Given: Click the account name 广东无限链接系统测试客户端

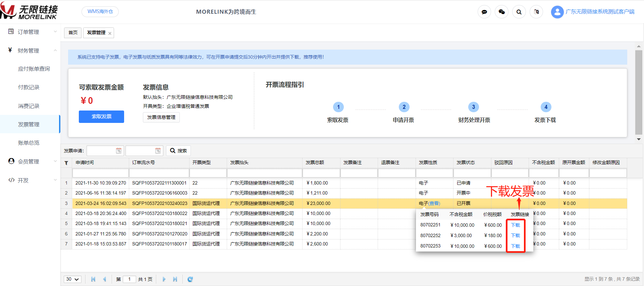Looking at the screenshot, I should tap(600, 12).
